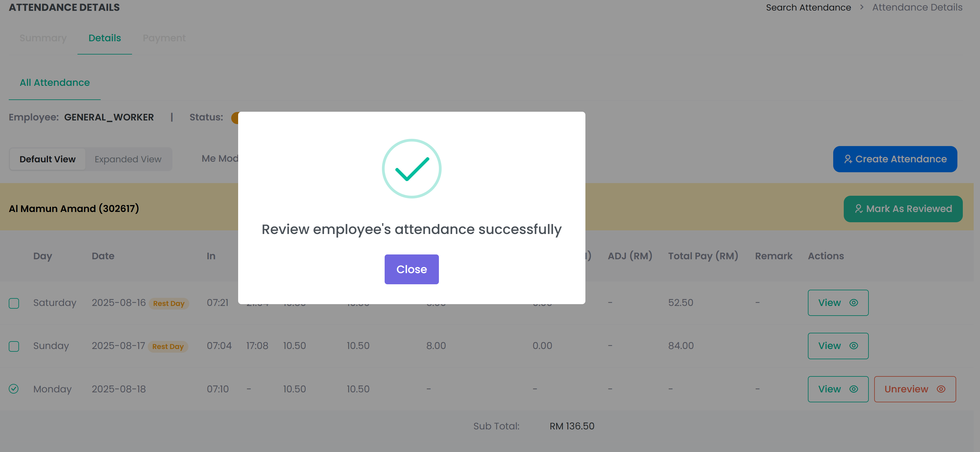Click the Rest Day badge on Saturday
980x452 pixels.
point(169,303)
